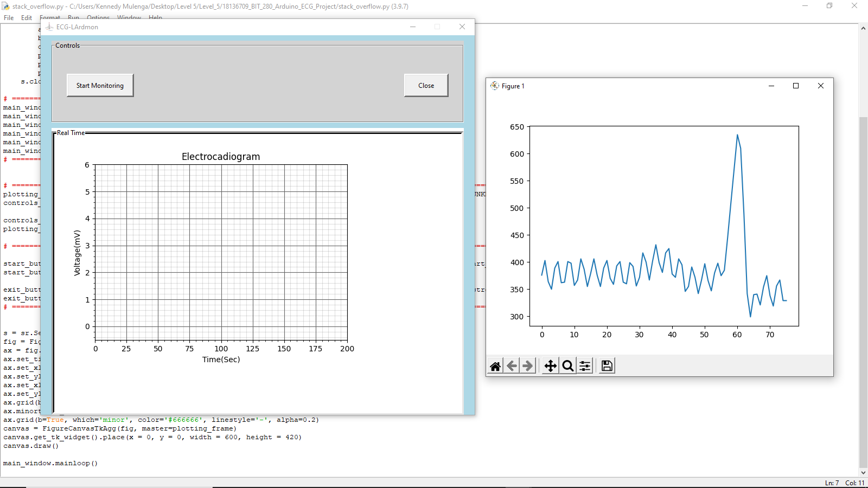This screenshot has height=488, width=868.
Task: Reset the plot with the Home icon
Action: tap(495, 366)
